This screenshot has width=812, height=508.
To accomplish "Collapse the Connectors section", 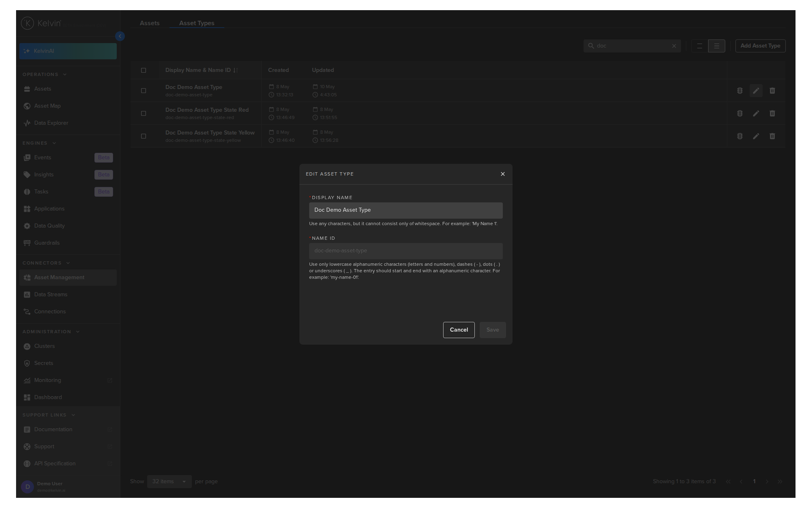I will click(x=46, y=263).
